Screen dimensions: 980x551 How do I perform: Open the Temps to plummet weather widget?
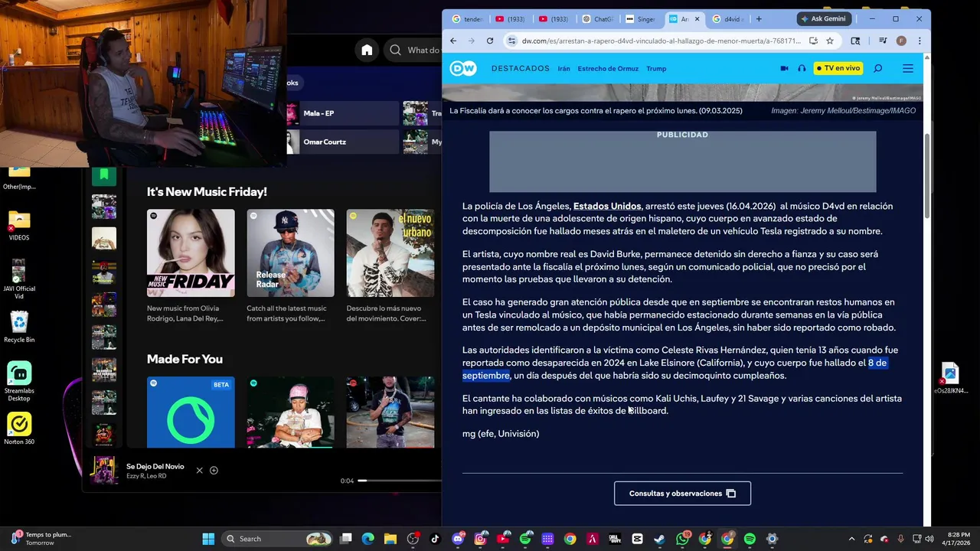pos(40,539)
